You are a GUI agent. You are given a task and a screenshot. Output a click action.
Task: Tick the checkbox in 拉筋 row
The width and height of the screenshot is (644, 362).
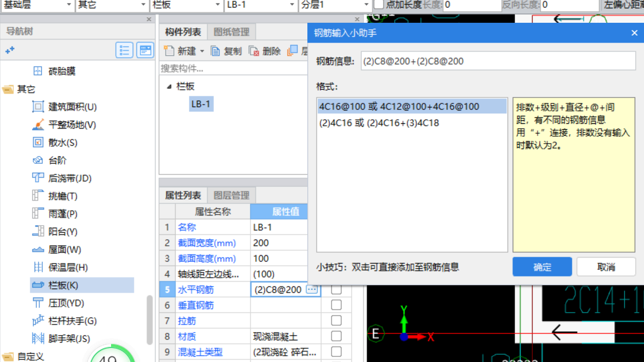click(x=336, y=321)
